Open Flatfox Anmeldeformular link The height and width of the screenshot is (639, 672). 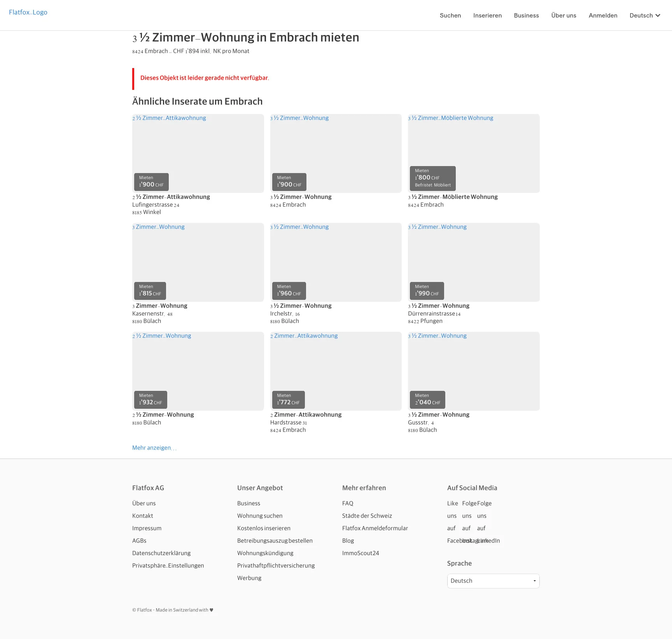pos(374,528)
